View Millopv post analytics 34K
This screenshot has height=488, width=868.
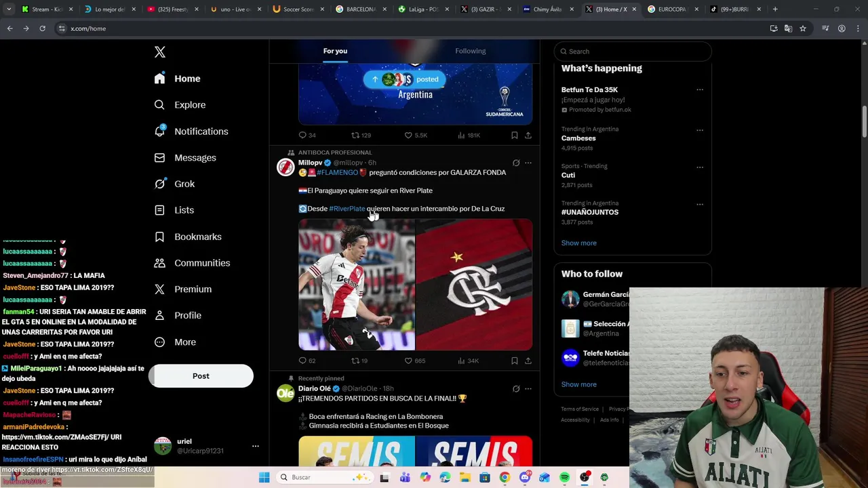469,361
